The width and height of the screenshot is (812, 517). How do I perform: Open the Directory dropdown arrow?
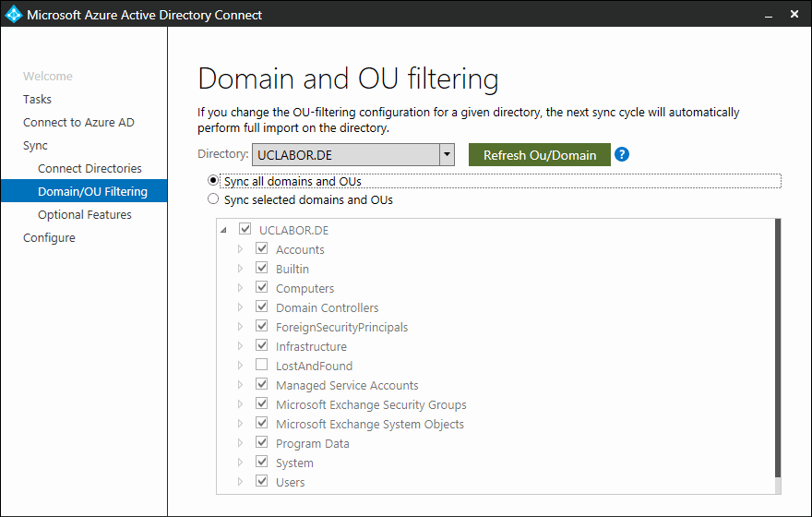pos(447,154)
